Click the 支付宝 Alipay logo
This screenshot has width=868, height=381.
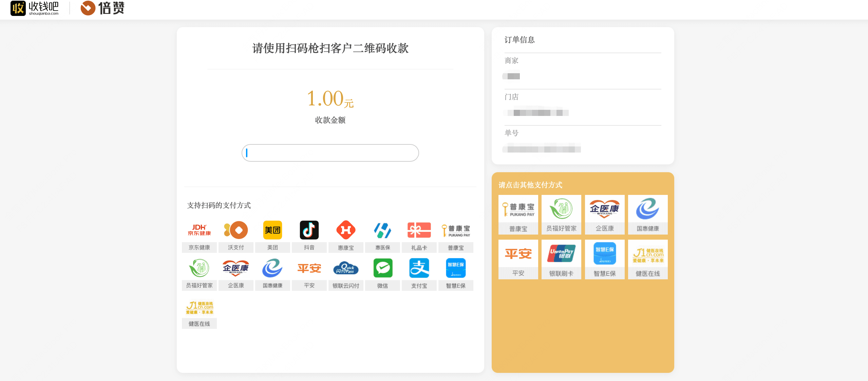tap(419, 268)
